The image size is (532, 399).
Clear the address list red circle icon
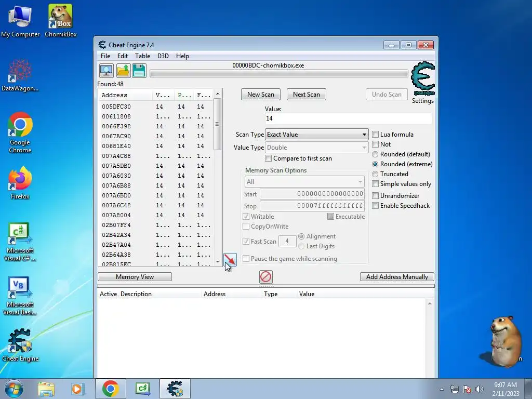[x=265, y=277]
